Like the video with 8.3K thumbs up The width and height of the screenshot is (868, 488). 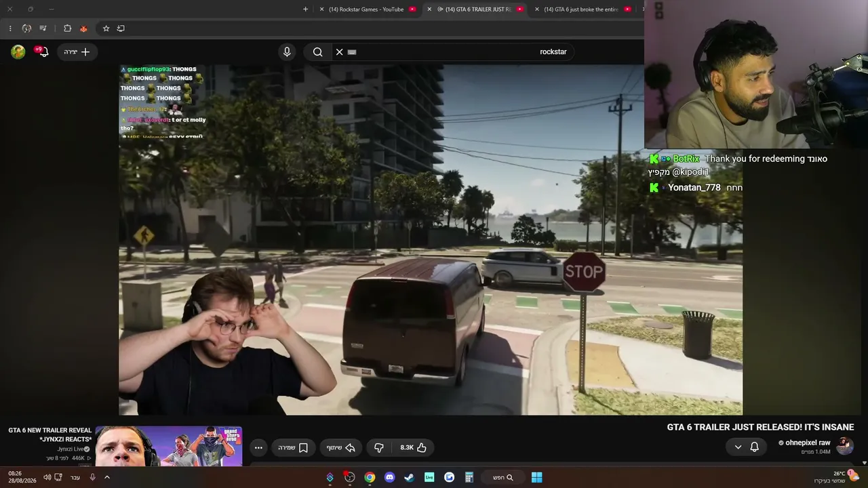[x=414, y=447]
